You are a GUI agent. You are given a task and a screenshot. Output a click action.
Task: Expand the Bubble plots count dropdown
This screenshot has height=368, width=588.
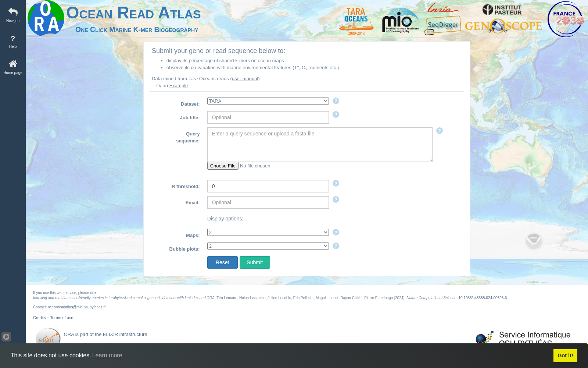tap(268, 246)
